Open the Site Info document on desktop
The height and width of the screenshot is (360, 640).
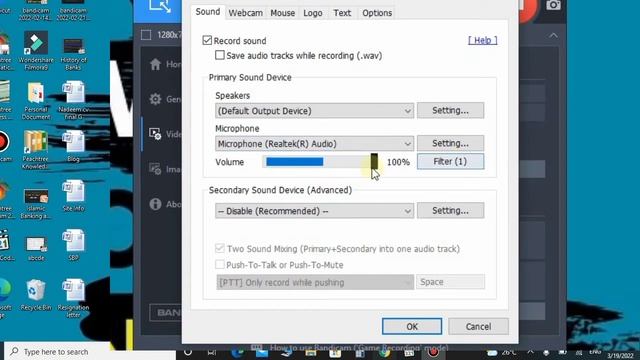73,196
